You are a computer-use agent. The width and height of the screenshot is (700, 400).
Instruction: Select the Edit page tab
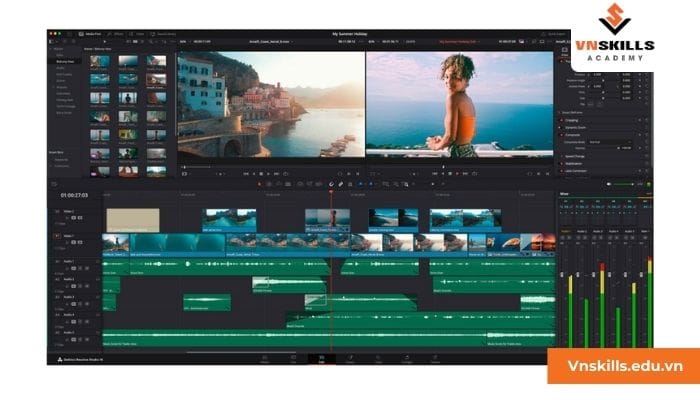(321, 359)
